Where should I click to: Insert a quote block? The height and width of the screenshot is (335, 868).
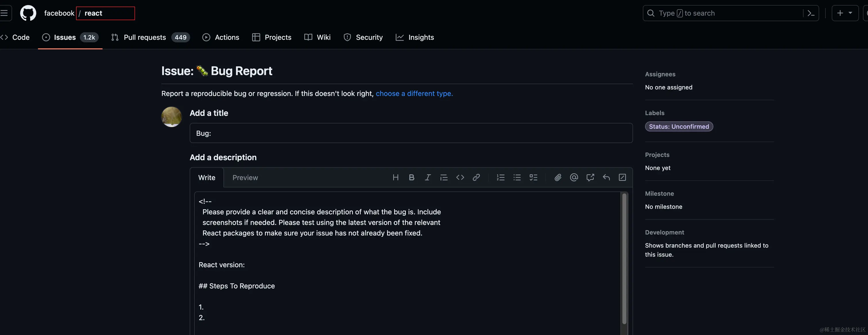(444, 177)
